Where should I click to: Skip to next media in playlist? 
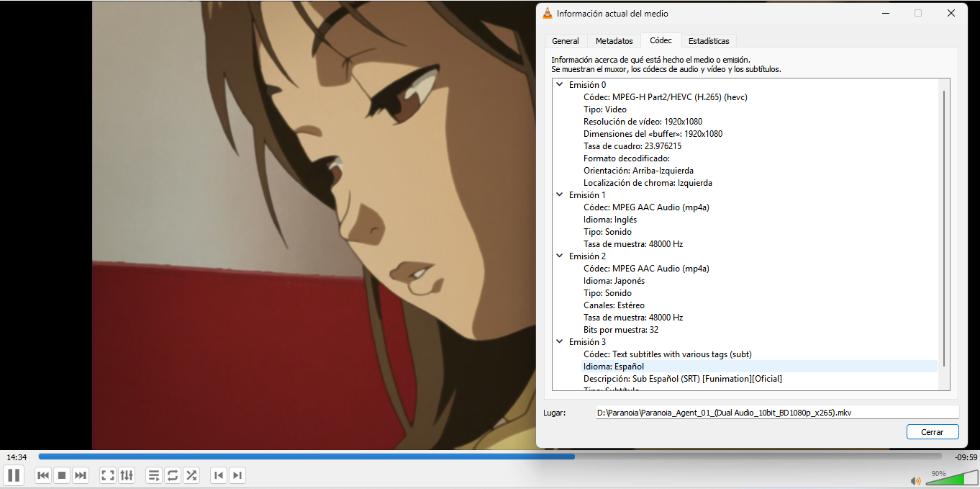(81, 475)
